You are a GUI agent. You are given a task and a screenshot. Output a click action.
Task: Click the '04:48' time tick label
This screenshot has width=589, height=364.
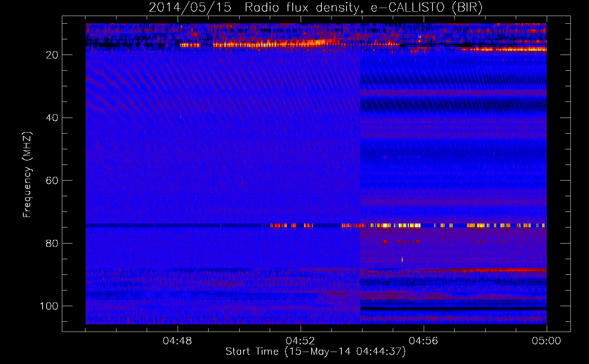(x=177, y=341)
